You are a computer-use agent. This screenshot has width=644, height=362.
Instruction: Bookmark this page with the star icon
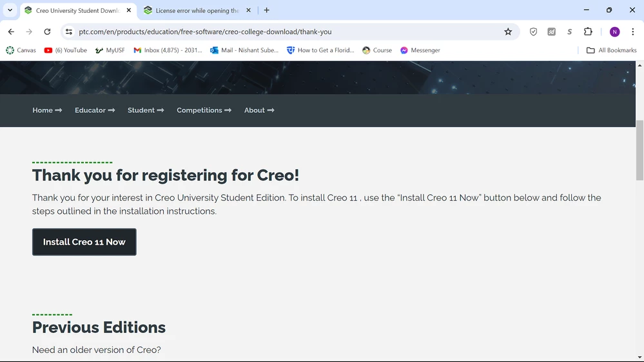pos(508,32)
